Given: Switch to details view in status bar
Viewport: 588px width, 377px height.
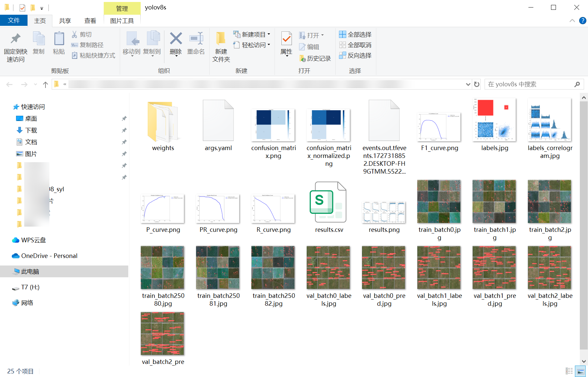Looking at the screenshot, I should point(569,371).
